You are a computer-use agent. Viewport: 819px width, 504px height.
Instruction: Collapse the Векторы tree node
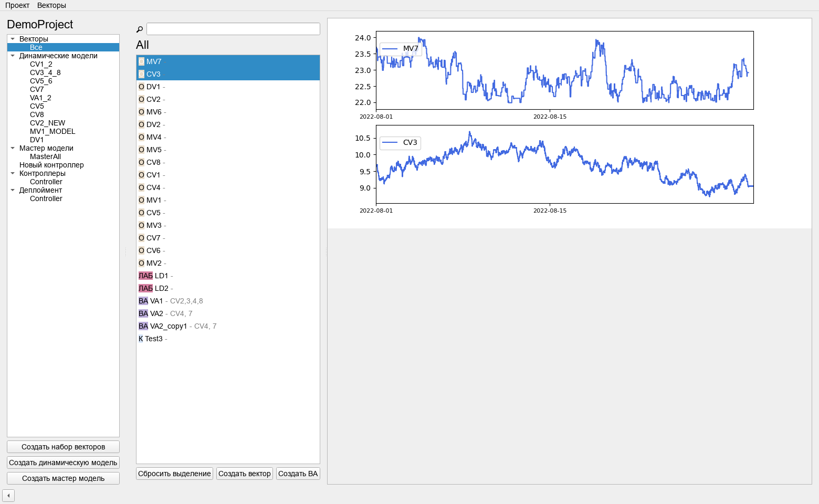[13, 39]
